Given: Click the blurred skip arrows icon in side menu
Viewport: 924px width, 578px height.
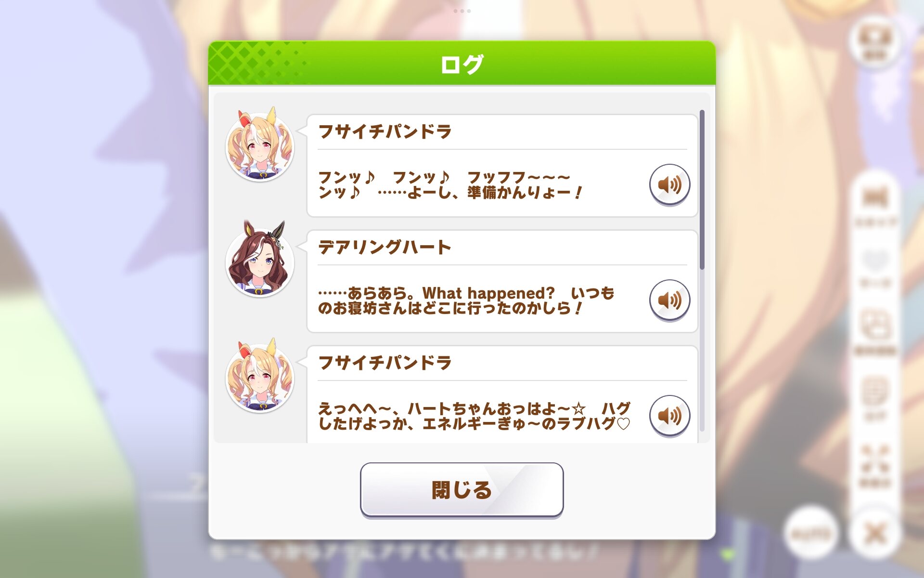Looking at the screenshot, I should pyautogui.click(x=875, y=206).
